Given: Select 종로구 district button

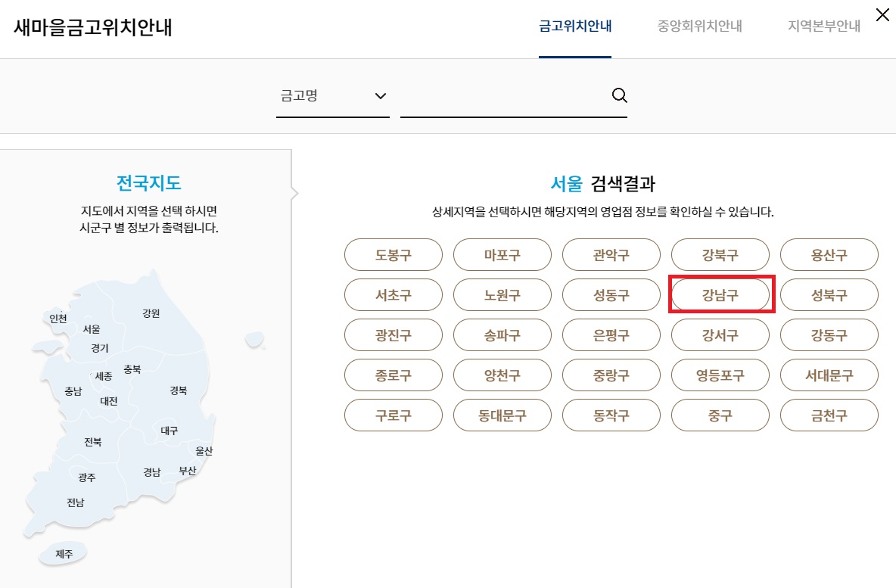Looking at the screenshot, I should [394, 375].
